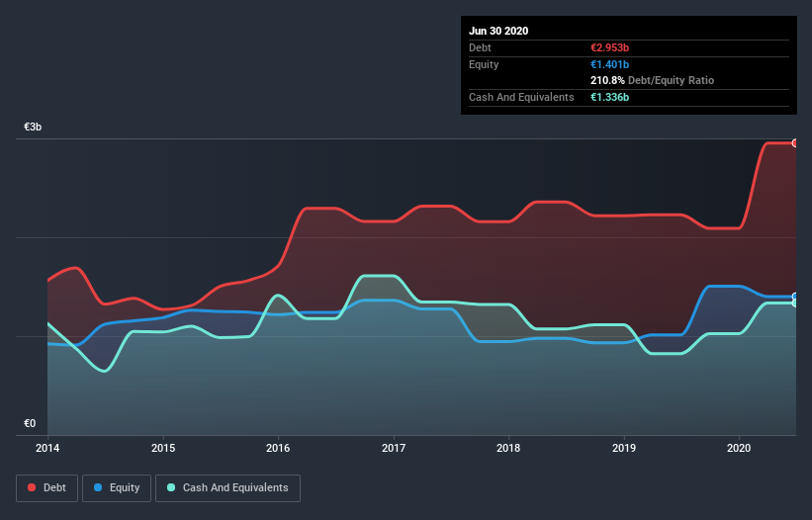
Task: Click the 2015 x-axis label
Action: point(163,448)
